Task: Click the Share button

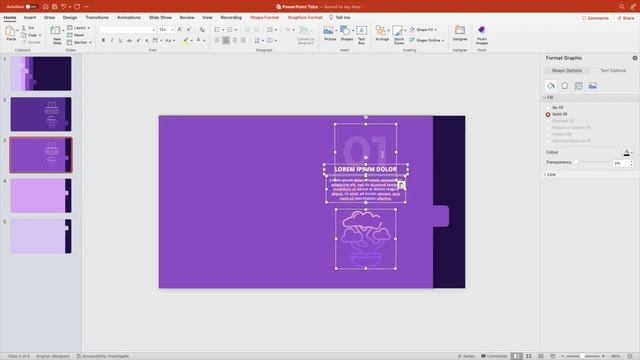Action: tap(625, 18)
